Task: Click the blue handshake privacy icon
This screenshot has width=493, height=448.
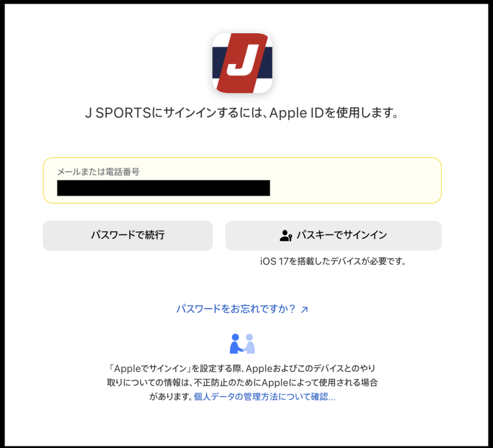Action: pos(242,344)
